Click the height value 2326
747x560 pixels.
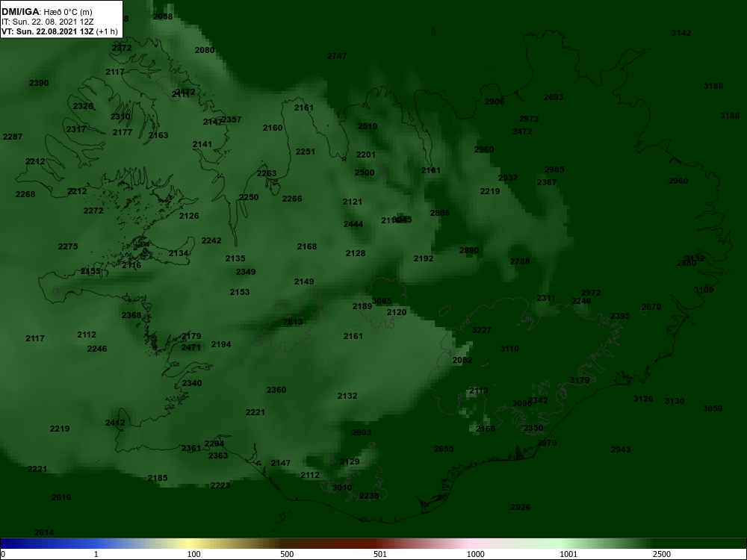click(x=83, y=106)
